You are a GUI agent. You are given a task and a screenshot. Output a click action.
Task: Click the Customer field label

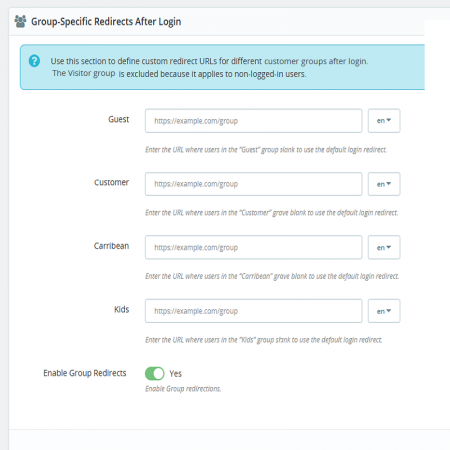point(111,182)
